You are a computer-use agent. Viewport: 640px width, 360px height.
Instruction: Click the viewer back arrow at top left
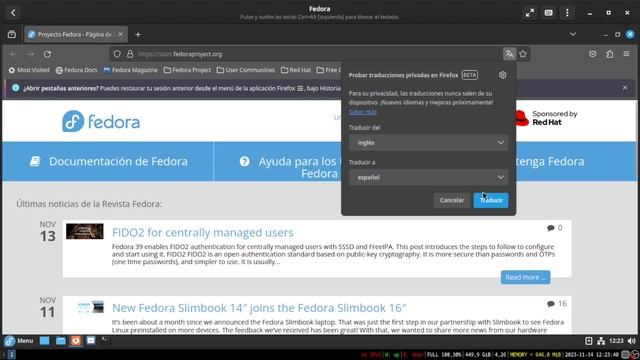tap(13, 13)
